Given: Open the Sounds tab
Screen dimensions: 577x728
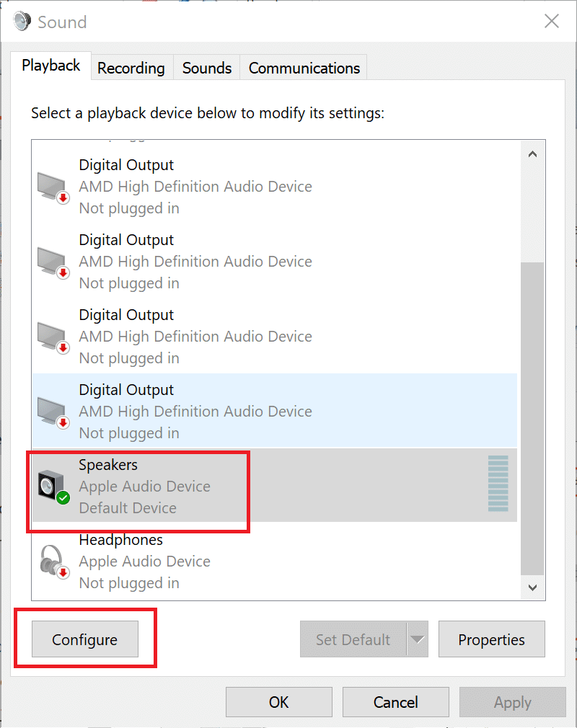Looking at the screenshot, I should pyautogui.click(x=206, y=68).
